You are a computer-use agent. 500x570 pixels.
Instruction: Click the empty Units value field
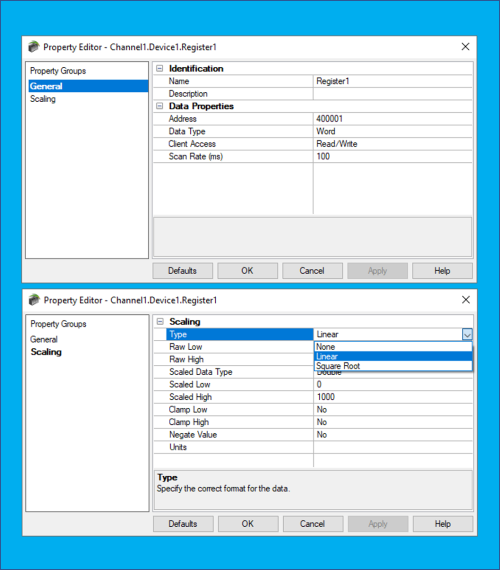[393, 447]
